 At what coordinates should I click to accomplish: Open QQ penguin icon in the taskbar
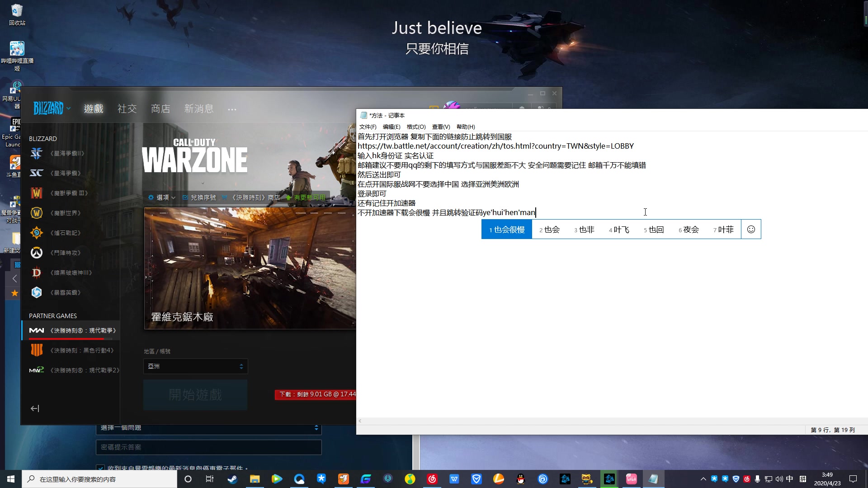521,479
